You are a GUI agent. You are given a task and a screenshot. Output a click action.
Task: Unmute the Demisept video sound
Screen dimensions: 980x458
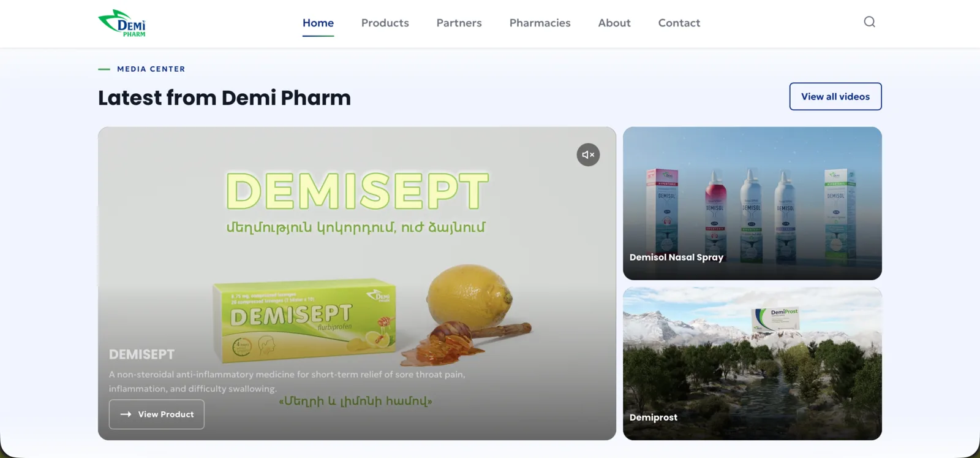(x=588, y=155)
